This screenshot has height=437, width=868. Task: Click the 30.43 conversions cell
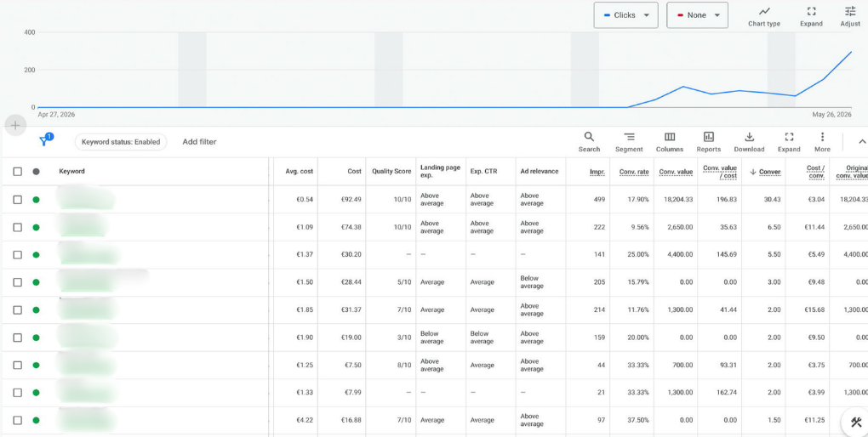[772, 200]
